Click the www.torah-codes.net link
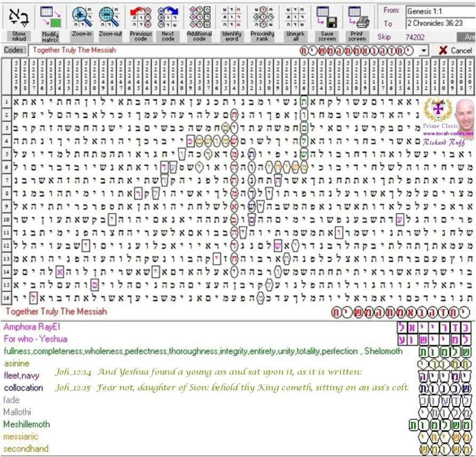 (448, 133)
